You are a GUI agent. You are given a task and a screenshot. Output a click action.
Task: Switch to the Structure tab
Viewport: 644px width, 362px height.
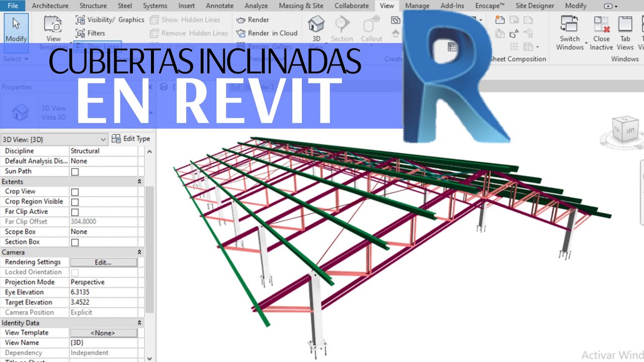[x=93, y=6]
